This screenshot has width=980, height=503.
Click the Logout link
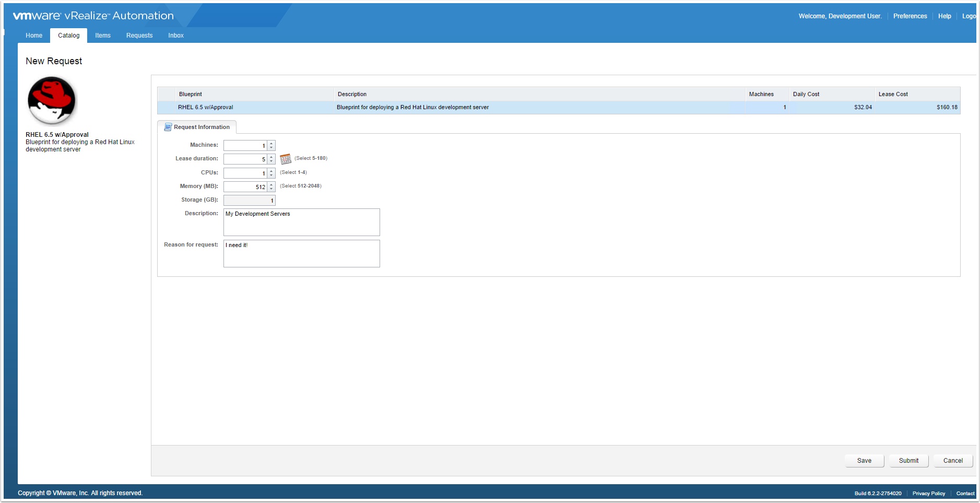tap(969, 16)
